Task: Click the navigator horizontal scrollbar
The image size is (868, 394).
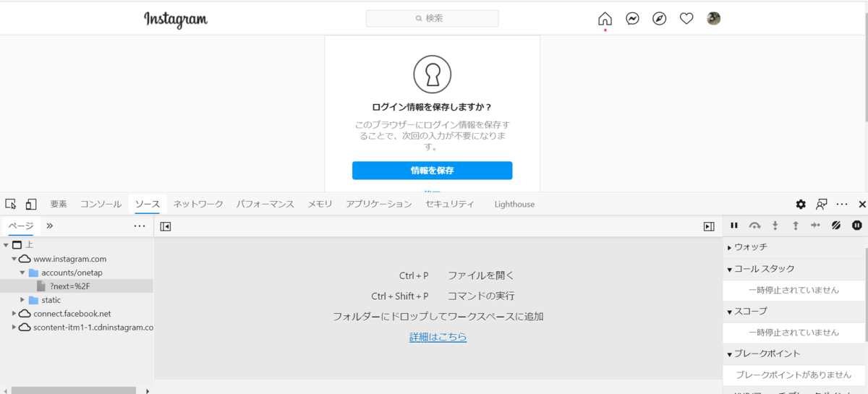Action: click(74, 390)
